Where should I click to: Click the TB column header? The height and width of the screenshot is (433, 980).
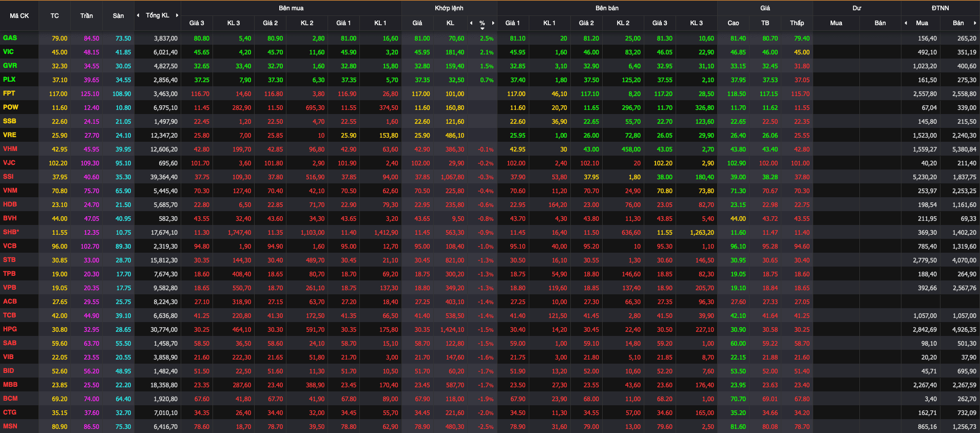tap(765, 23)
